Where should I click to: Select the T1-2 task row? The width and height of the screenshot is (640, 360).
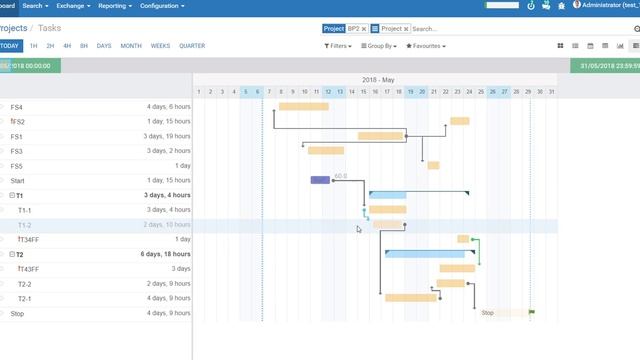tap(96, 225)
